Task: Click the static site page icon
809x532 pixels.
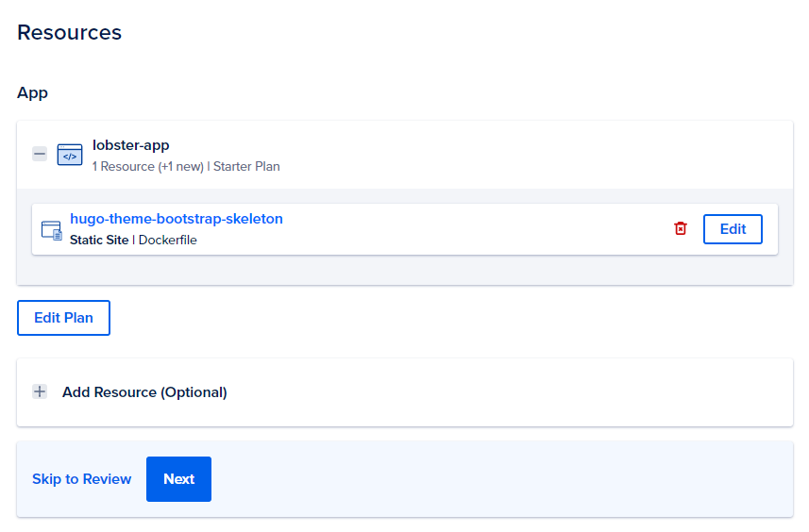Action: click(x=51, y=229)
